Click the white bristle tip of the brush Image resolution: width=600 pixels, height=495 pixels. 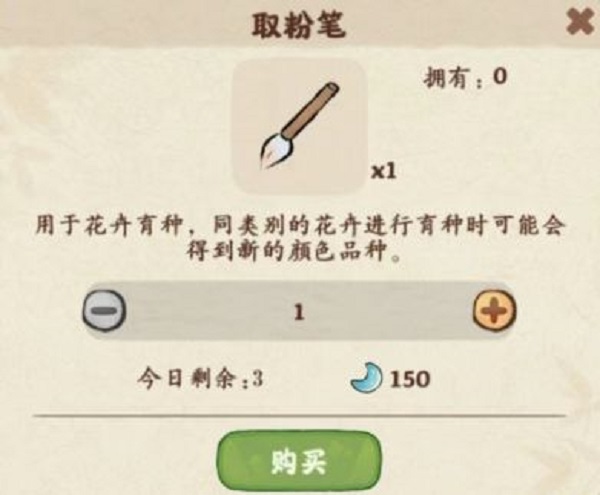pos(276,150)
